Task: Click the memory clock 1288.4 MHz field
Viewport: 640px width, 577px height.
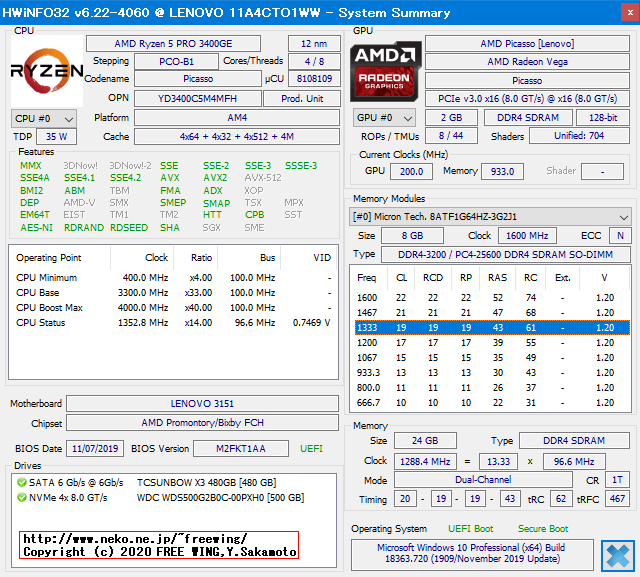Action: tap(425, 462)
